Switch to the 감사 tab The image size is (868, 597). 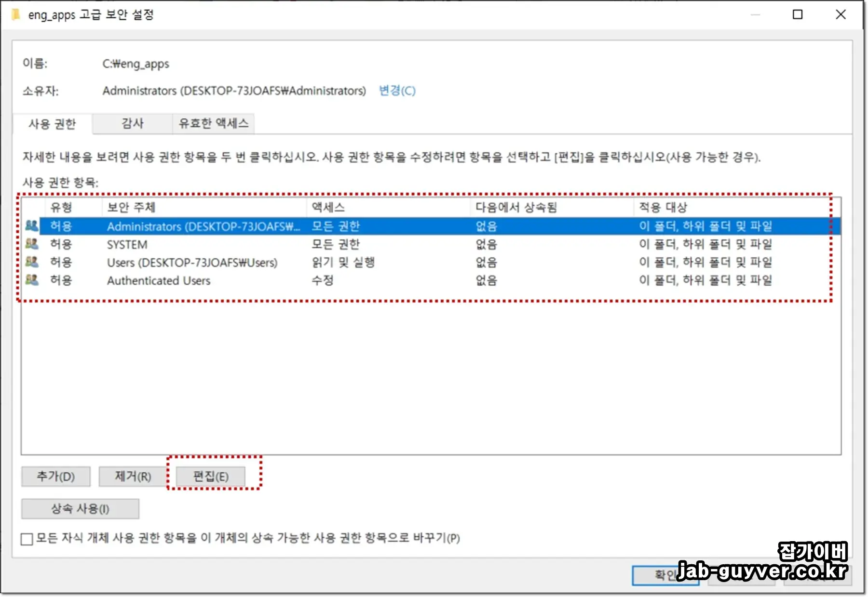132,123
